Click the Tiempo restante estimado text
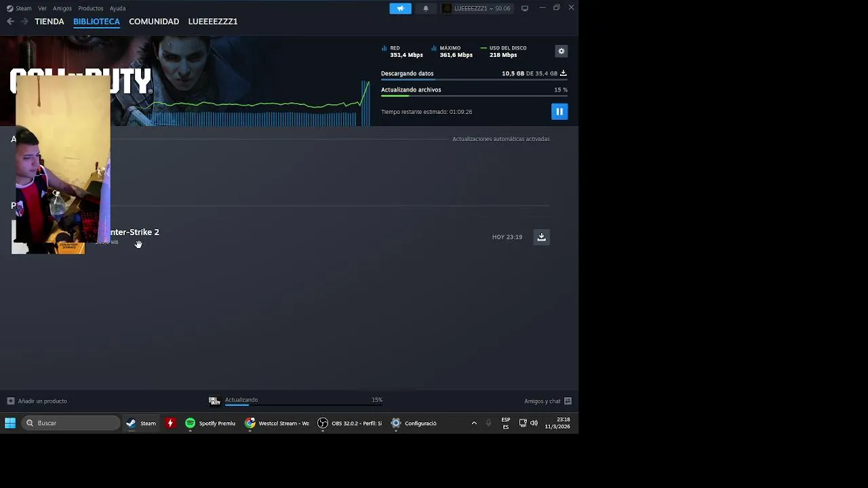The width and height of the screenshot is (868, 488). (x=427, y=112)
